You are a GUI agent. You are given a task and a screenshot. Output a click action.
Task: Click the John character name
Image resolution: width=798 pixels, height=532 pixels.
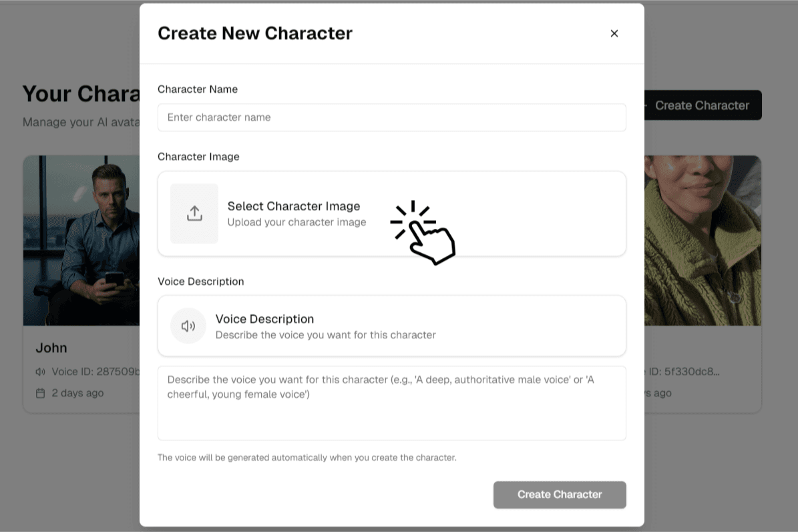(x=51, y=348)
